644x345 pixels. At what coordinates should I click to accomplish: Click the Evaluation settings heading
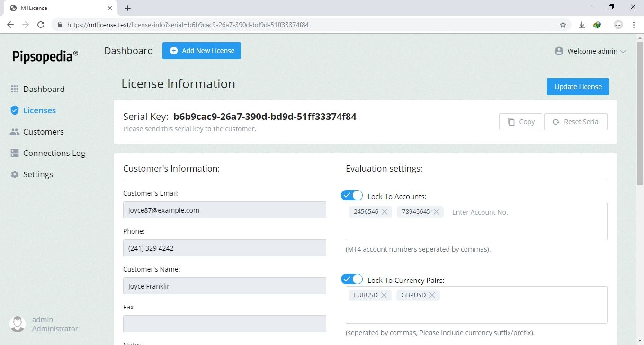(x=384, y=168)
